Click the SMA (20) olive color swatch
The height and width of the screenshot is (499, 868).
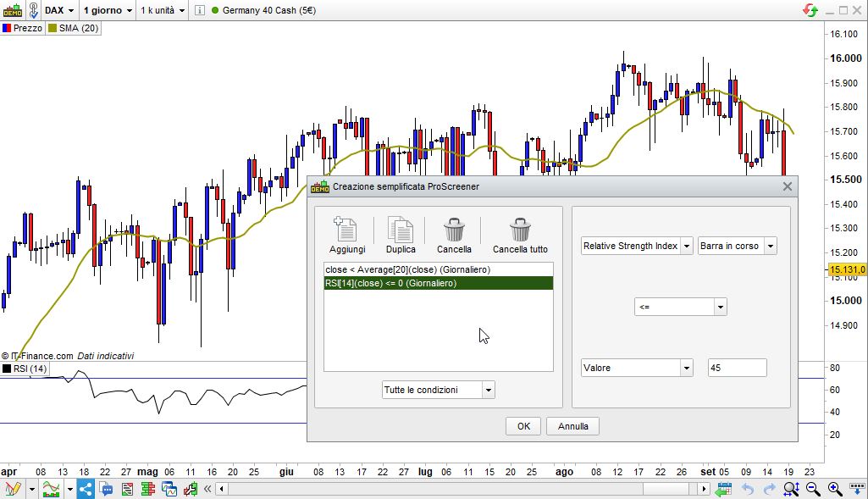tap(53, 28)
